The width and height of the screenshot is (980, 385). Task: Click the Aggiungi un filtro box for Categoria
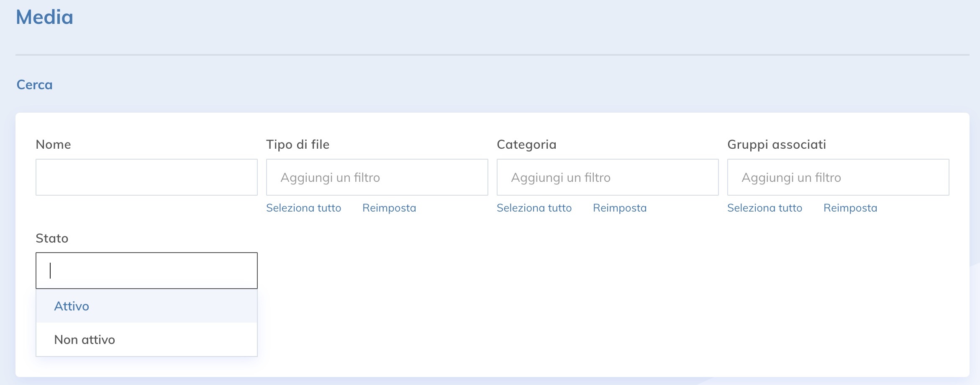tap(607, 177)
